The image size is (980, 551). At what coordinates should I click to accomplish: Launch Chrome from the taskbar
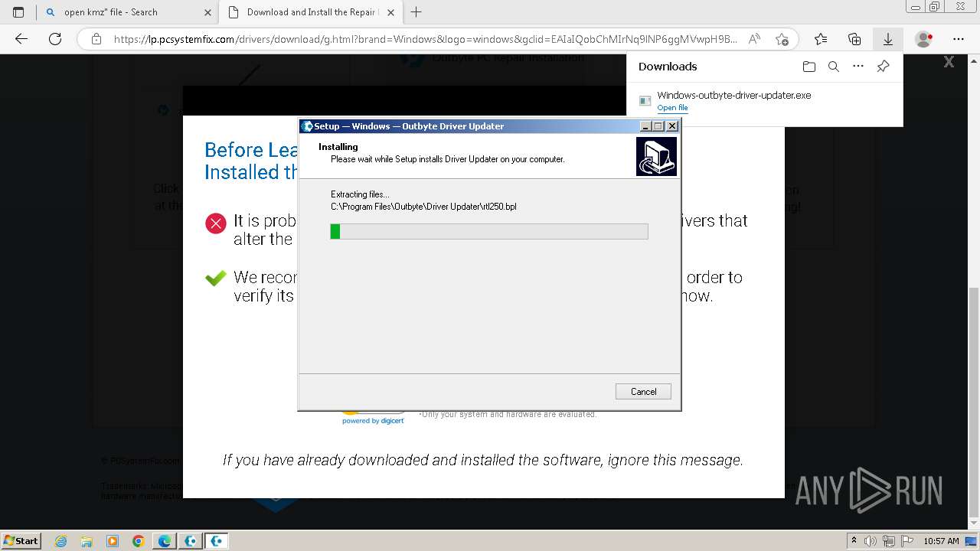(x=139, y=541)
